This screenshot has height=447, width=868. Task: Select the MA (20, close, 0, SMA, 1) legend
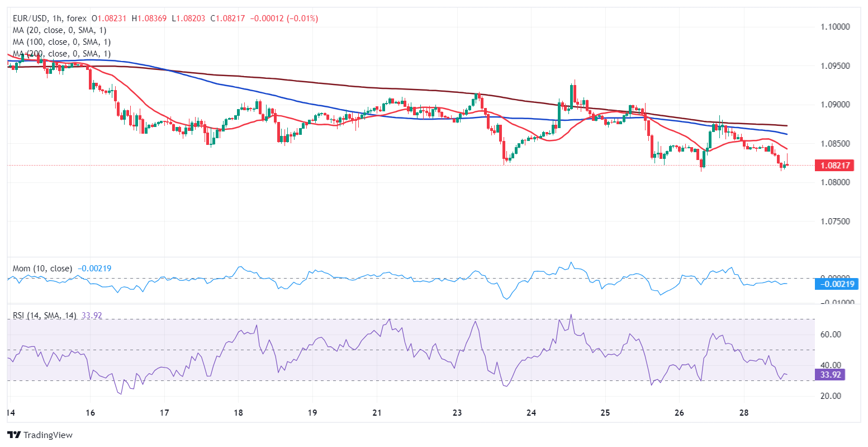pos(59,30)
